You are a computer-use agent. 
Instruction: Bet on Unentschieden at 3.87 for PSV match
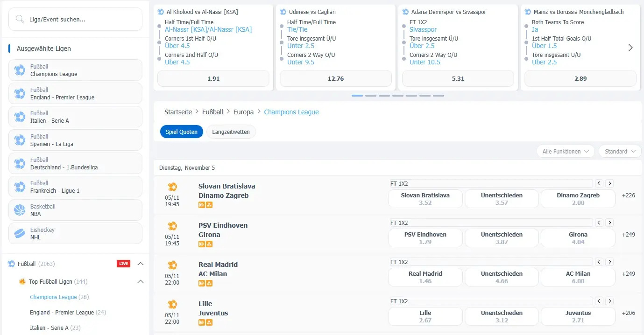point(502,238)
